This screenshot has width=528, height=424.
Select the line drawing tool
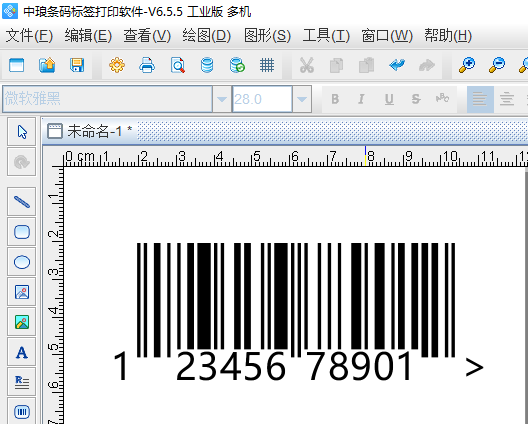tap(22, 202)
